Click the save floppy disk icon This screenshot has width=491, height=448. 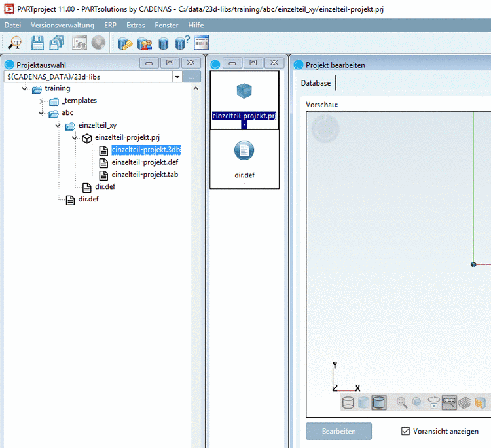click(x=37, y=43)
